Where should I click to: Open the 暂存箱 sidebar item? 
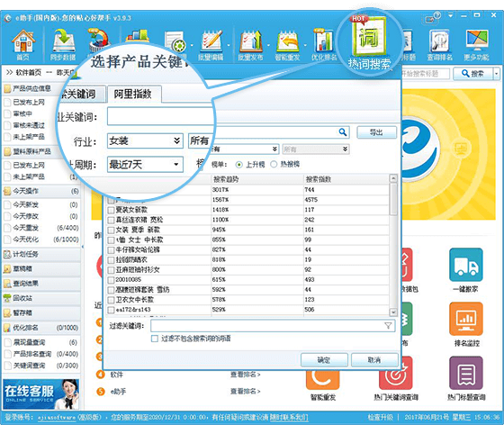(x=41, y=312)
